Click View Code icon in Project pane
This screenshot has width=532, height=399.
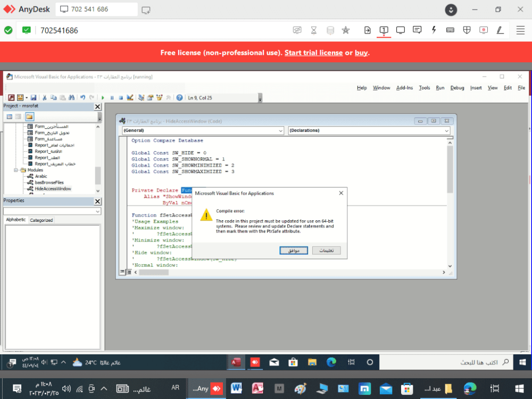(10, 117)
